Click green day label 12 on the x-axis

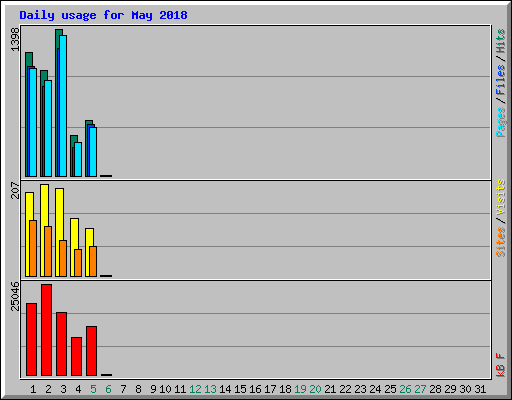tap(195, 389)
